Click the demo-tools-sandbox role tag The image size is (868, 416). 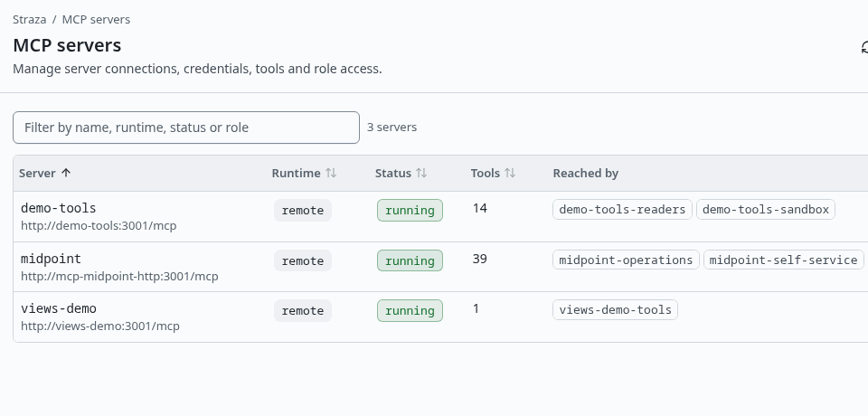click(766, 210)
